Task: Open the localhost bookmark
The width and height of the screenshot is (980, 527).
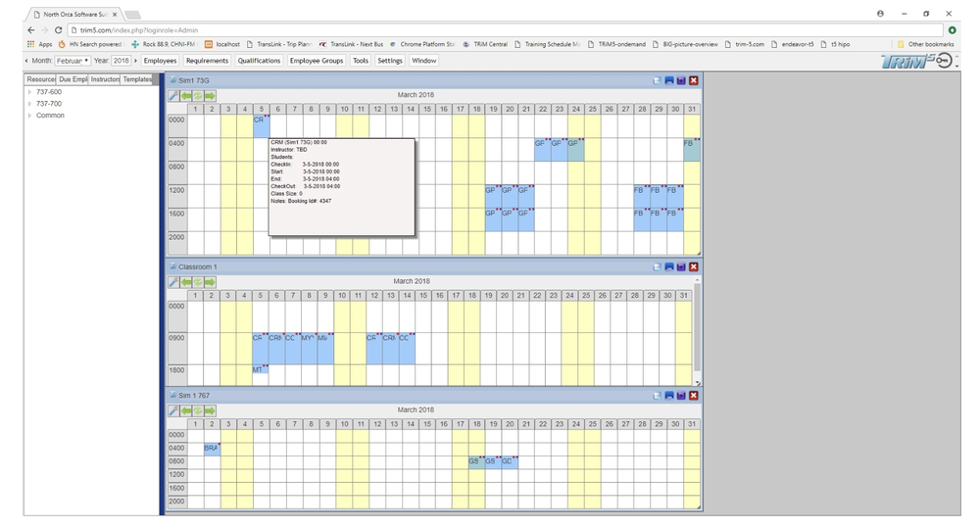Action: pos(222,44)
